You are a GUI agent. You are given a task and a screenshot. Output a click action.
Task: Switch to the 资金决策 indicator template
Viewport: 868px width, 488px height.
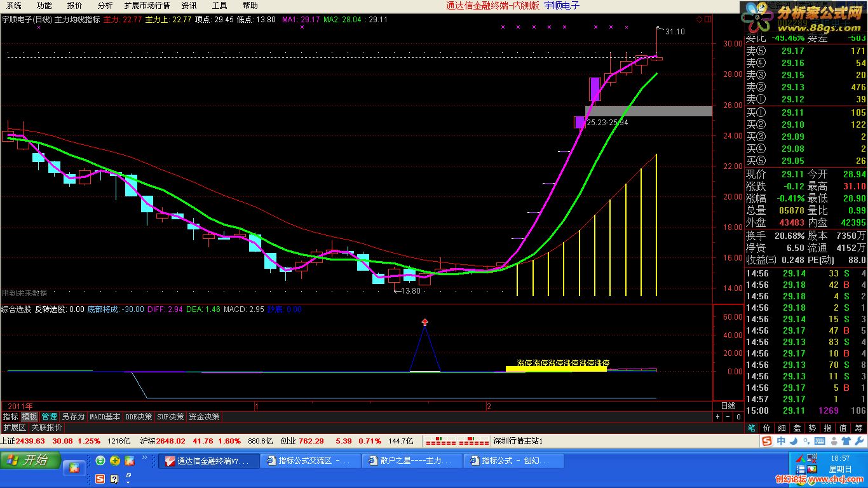coord(204,417)
